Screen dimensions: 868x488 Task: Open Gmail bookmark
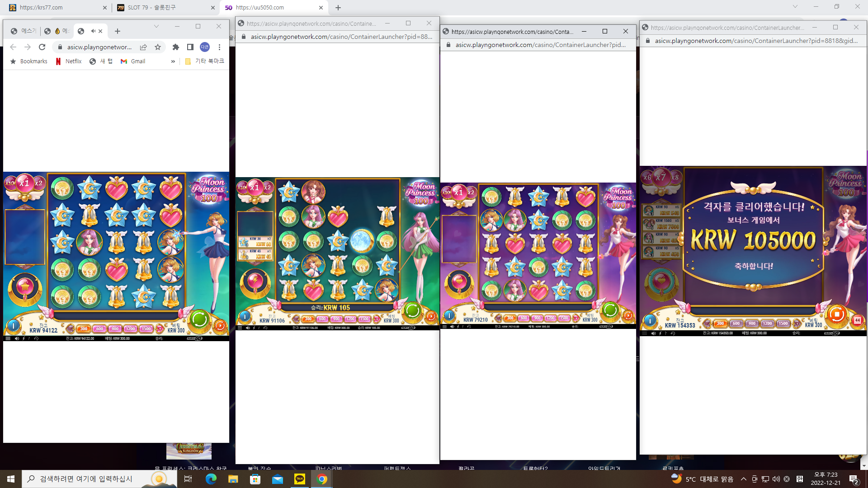[x=133, y=61]
